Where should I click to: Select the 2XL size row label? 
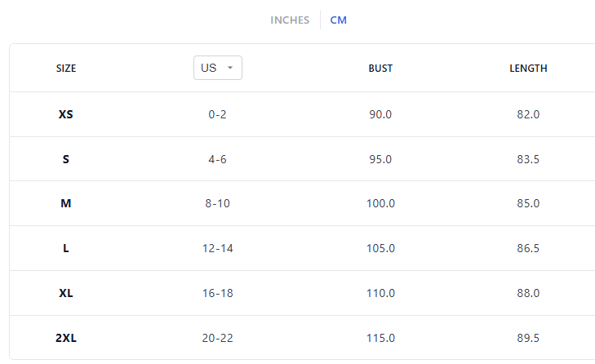pyautogui.click(x=66, y=338)
